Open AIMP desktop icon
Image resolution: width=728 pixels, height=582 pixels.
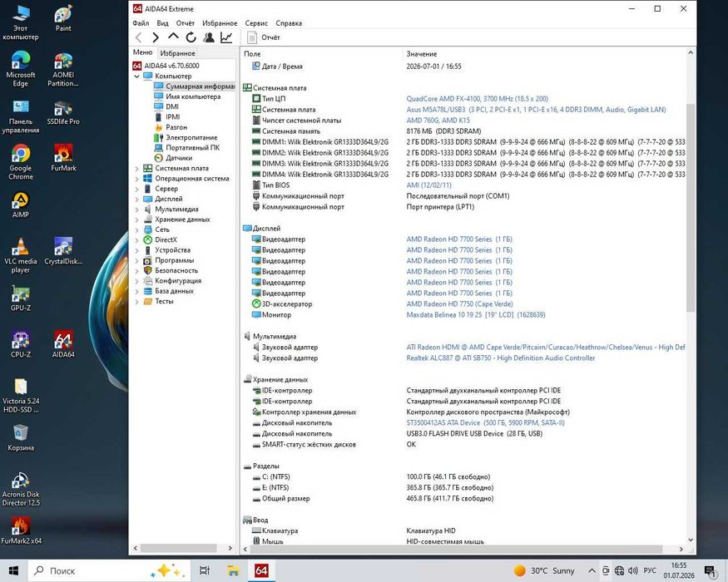(x=21, y=205)
